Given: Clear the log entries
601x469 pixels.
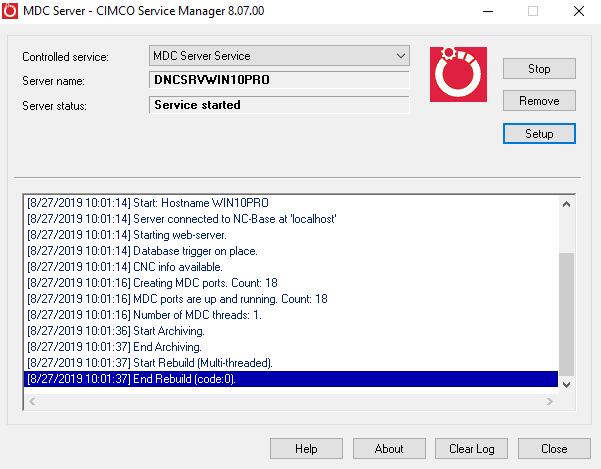Looking at the screenshot, I should (471, 448).
